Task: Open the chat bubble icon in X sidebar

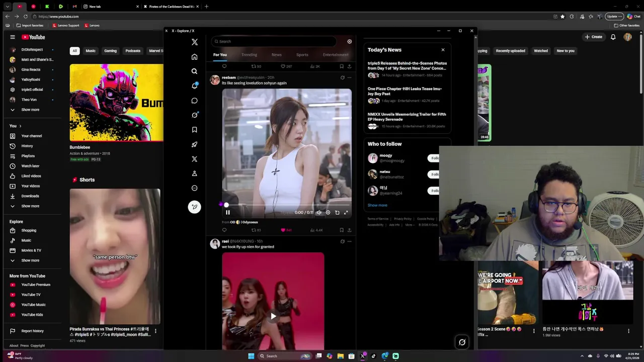Action: click(194, 101)
